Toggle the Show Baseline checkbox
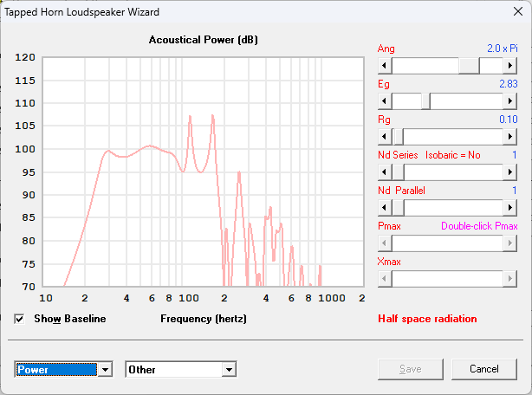Image resolution: width=532 pixels, height=395 pixels. [19, 319]
